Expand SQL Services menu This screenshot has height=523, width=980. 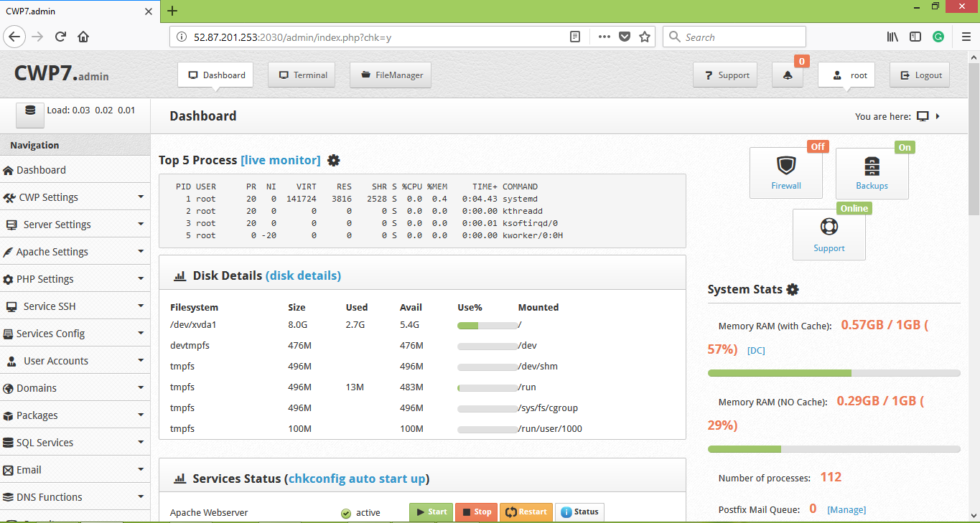click(75, 443)
